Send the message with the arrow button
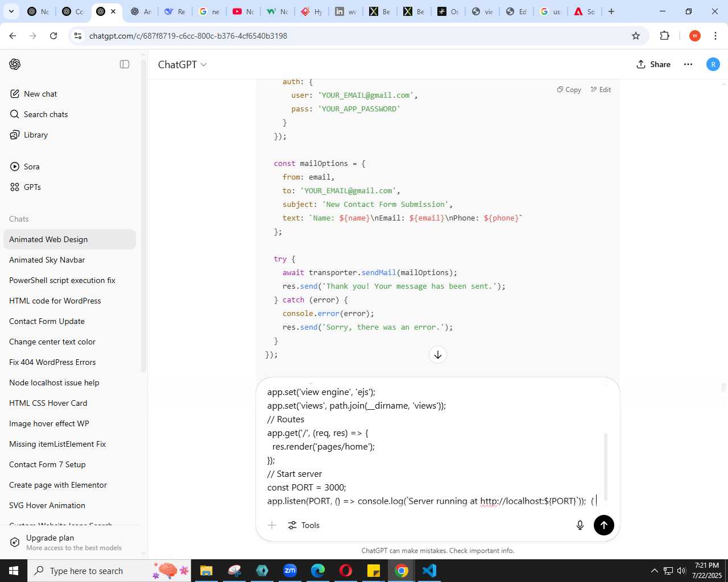The image size is (728, 582). (x=604, y=525)
